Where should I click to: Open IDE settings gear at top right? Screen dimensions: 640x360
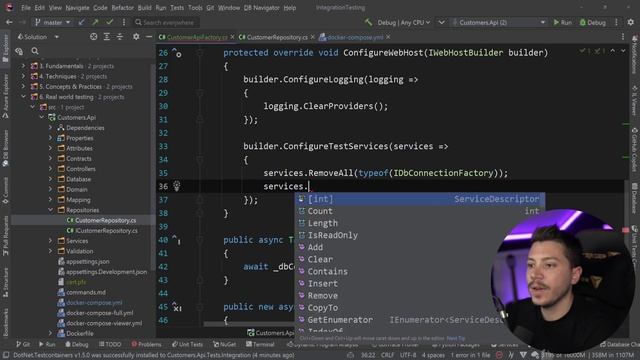631,22
